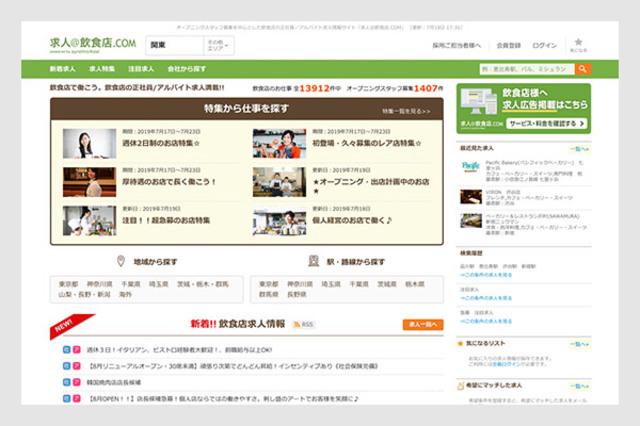The width and height of the screenshot is (640, 426).
Task: Click the ログイン link
Action: pyautogui.click(x=544, y=46)
